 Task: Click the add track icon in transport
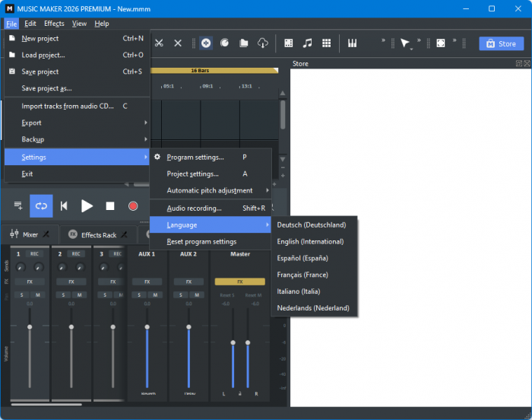pyautogui.click(x=18, y=206)
